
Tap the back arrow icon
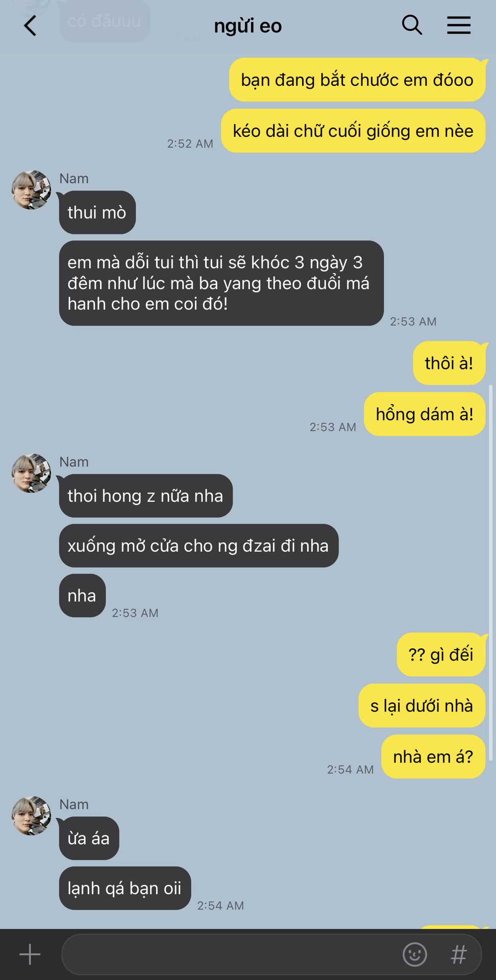point(31,26)
